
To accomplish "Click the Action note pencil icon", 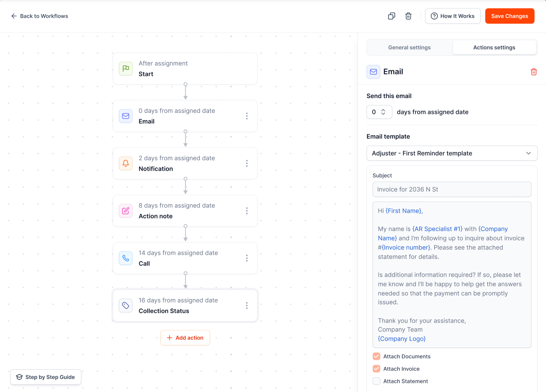I will [126, 211].
